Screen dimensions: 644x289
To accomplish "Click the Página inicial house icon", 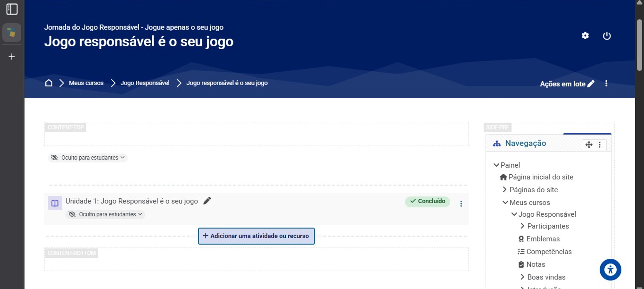I will coord(504,177).
